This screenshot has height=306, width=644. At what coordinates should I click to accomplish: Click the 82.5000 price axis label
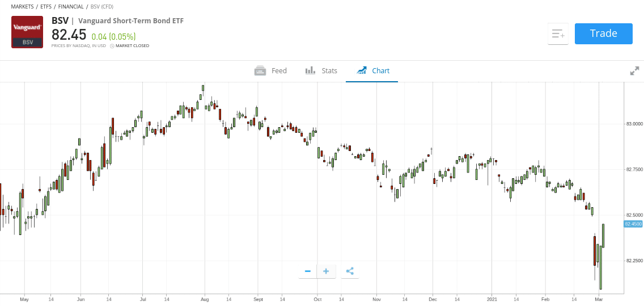click(634, 215)
